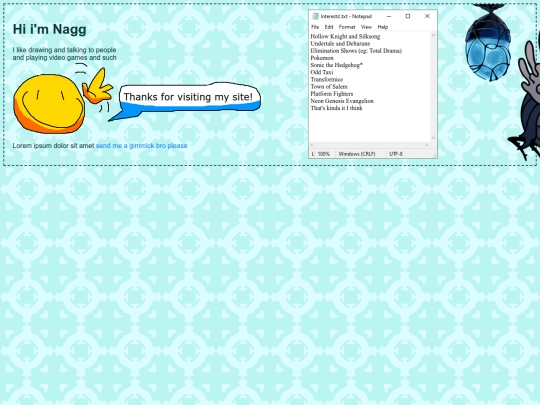Click the 'Hollow Knight and Silksong' line

(345, 37)
